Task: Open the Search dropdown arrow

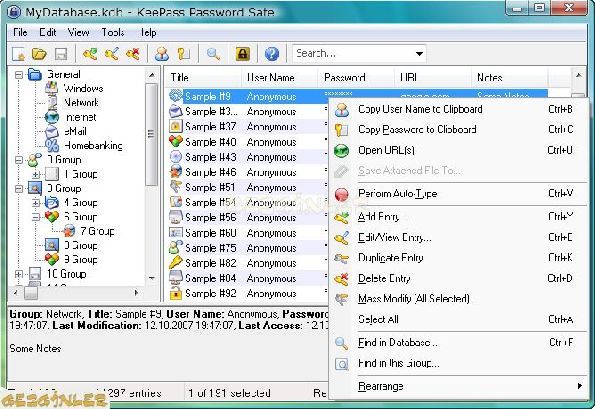Action: tap(419, 54)
